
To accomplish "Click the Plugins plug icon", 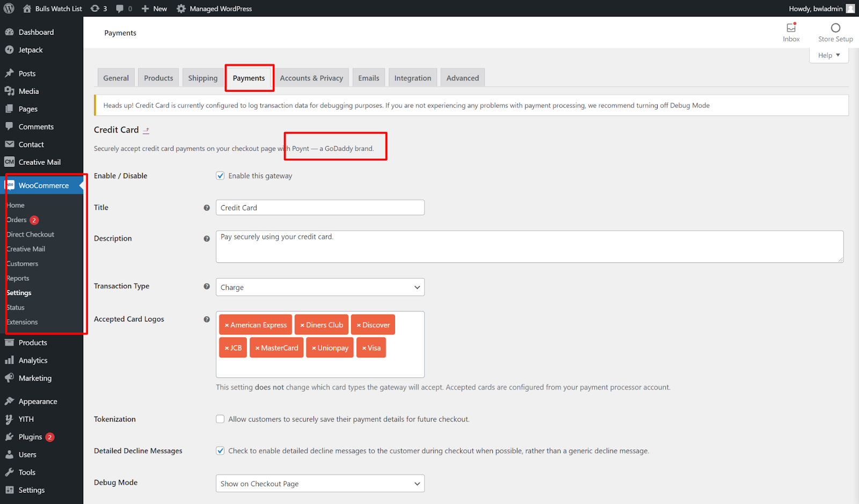I will 9,437.
